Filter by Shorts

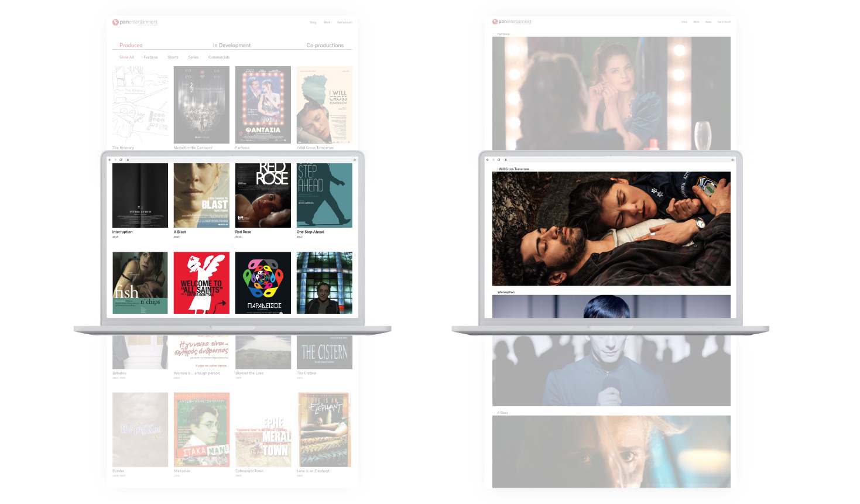click(173, 57)
